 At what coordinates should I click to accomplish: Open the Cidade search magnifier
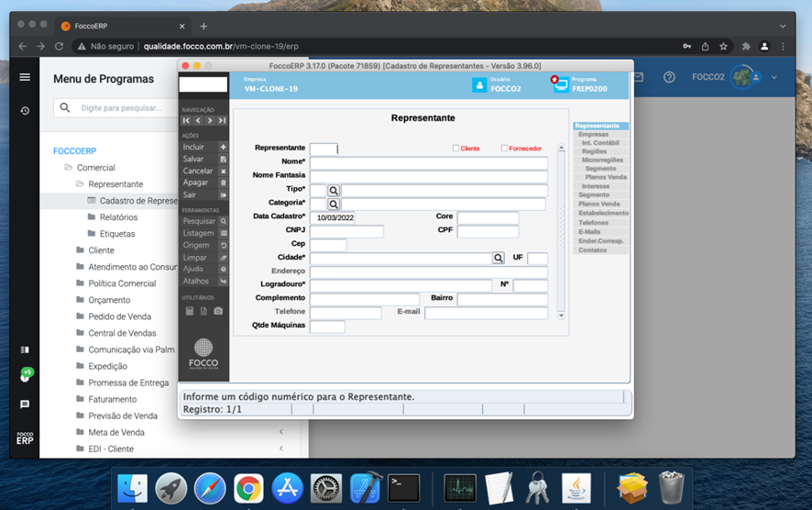(499, 258)
